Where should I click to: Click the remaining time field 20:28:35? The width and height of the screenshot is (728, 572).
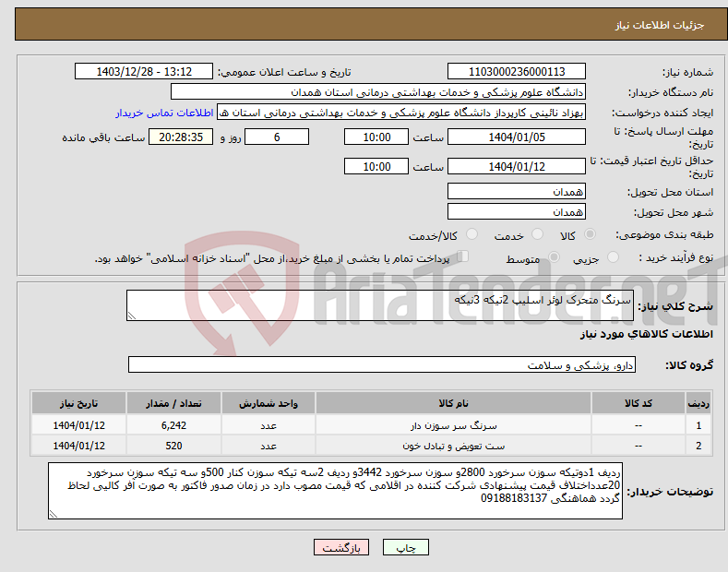181,137
